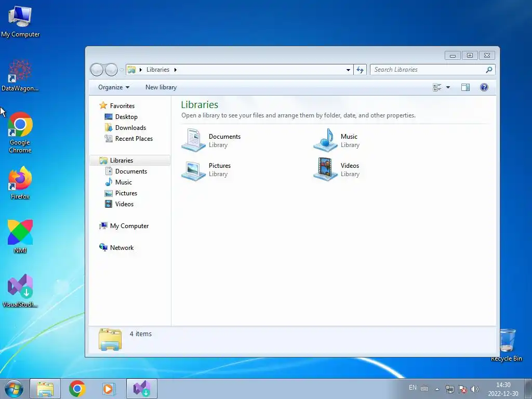
Task: Click the taskbar clock showing 14:30
Action: coord(503,389)
